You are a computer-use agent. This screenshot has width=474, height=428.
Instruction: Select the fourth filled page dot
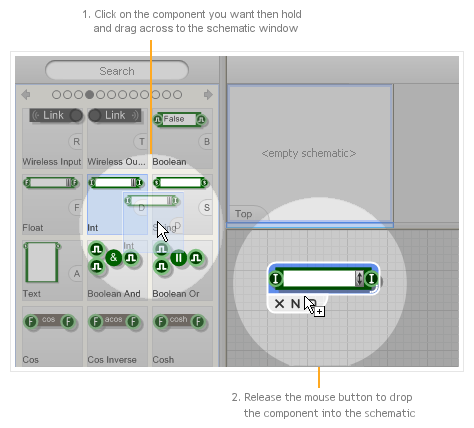tap(89, 95)
